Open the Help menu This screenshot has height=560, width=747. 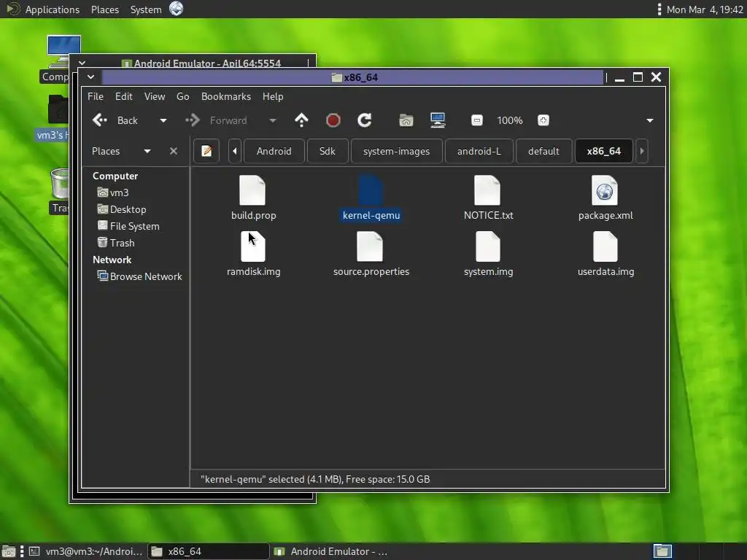273,96
